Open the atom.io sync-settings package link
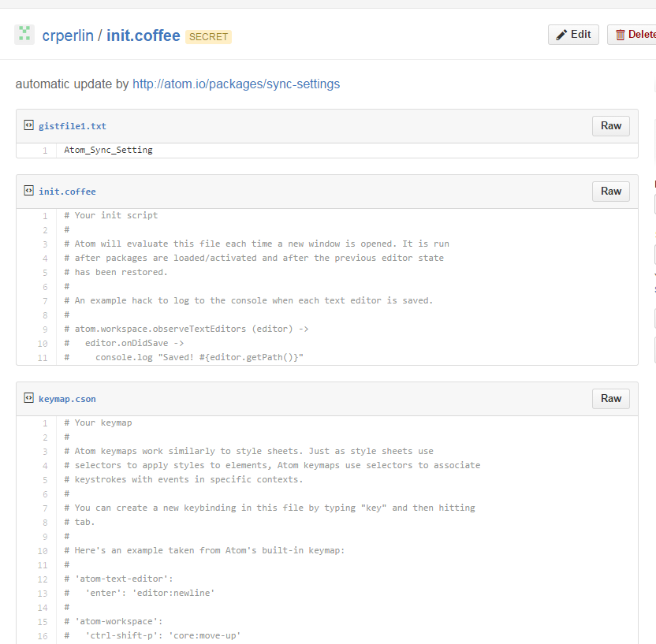Image resolution: width=656 pixels, height=644 pixels. coord(236,84)
